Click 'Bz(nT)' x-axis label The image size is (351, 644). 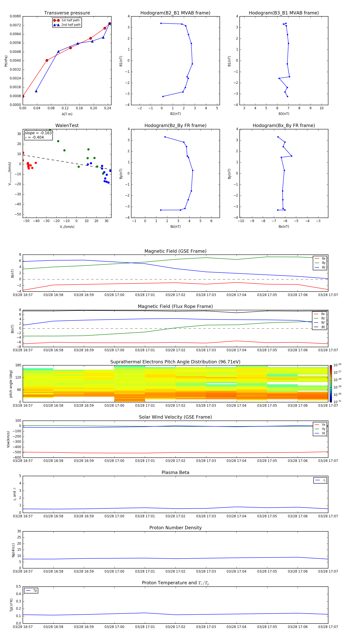click(175, 227)
